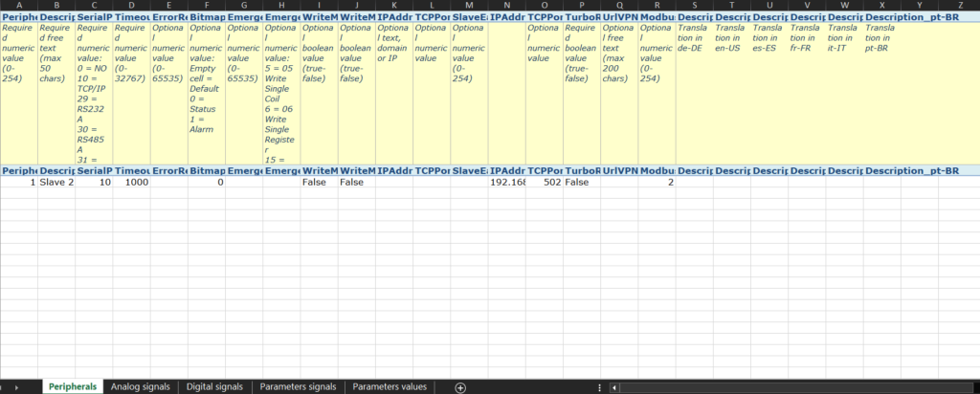The width and height of the screenshot is (980, 394).
Task: Click the Timeout cell containing 1000
Action: click(131, 182)
